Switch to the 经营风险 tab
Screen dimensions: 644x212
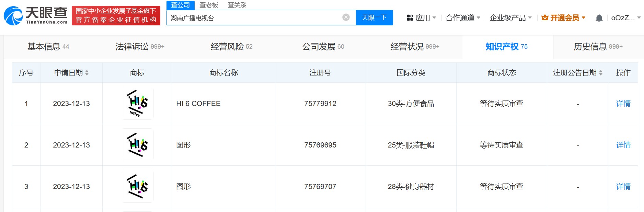(x=231, y=47)
